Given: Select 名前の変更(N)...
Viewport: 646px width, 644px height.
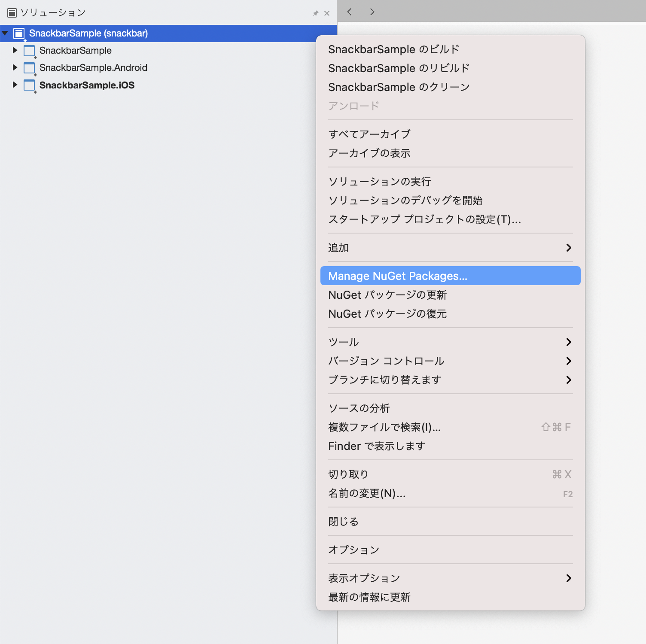Looking at the screenshot, I should coord(451,493).
